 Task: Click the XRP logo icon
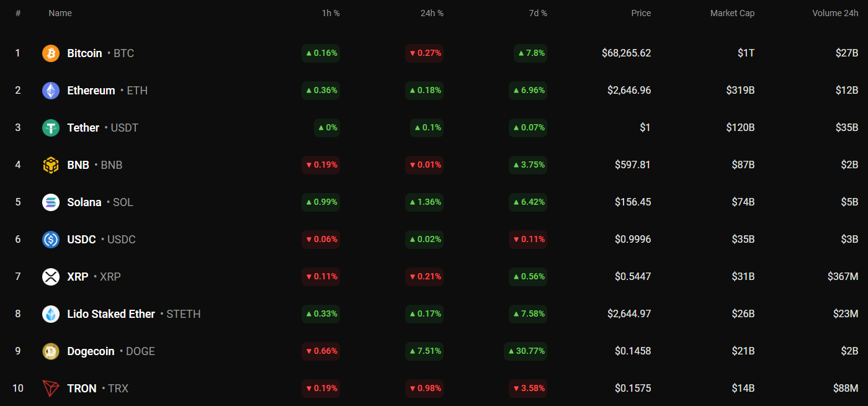pyautogui.click(x=51, y=277)
